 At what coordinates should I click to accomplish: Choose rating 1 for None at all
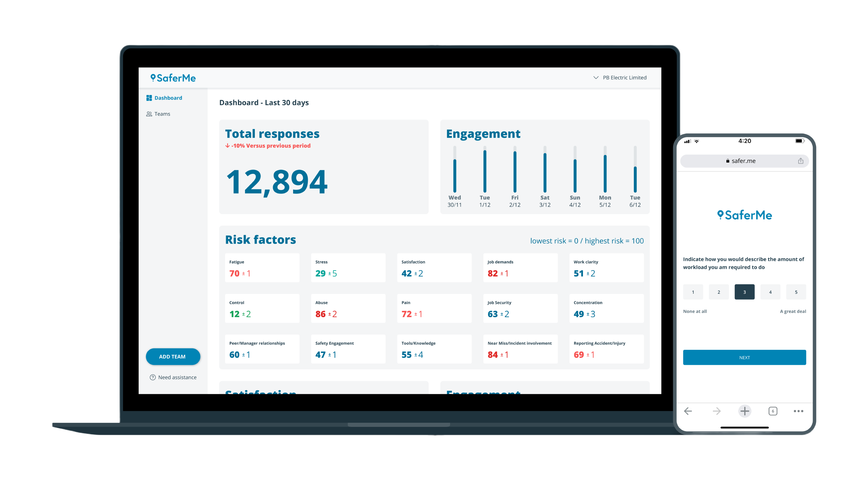click(693, 292)
